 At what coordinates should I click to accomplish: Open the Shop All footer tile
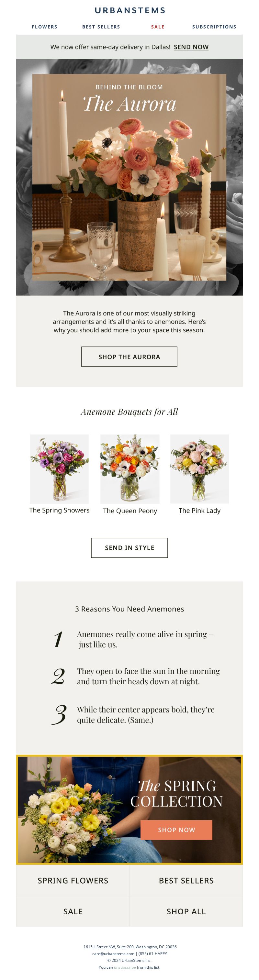[x=186, y=911]
